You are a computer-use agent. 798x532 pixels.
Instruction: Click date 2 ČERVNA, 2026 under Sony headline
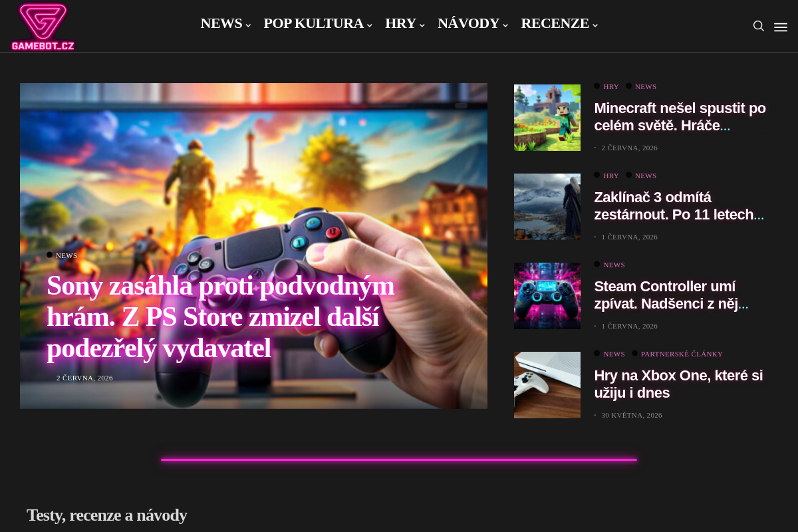pos(84,378)
